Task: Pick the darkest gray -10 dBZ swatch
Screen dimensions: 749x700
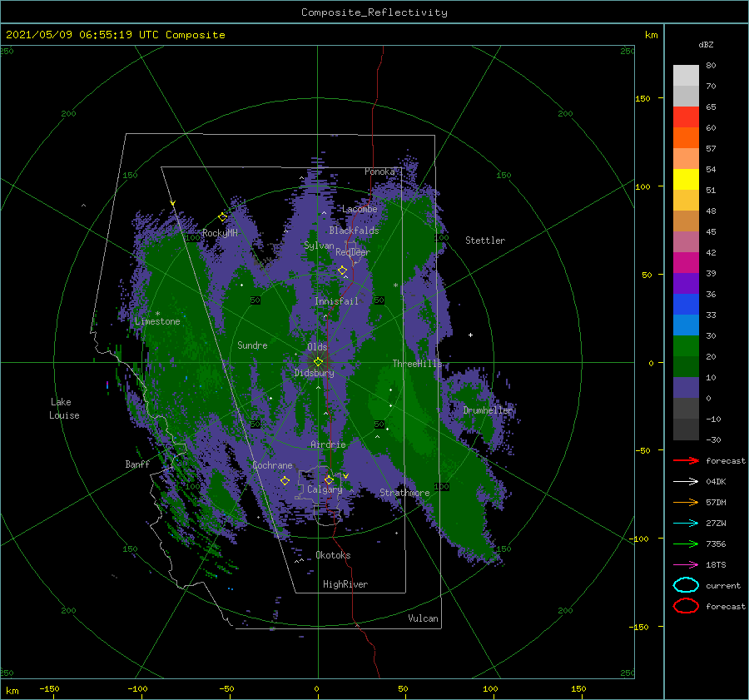Action: click(686, 429)
